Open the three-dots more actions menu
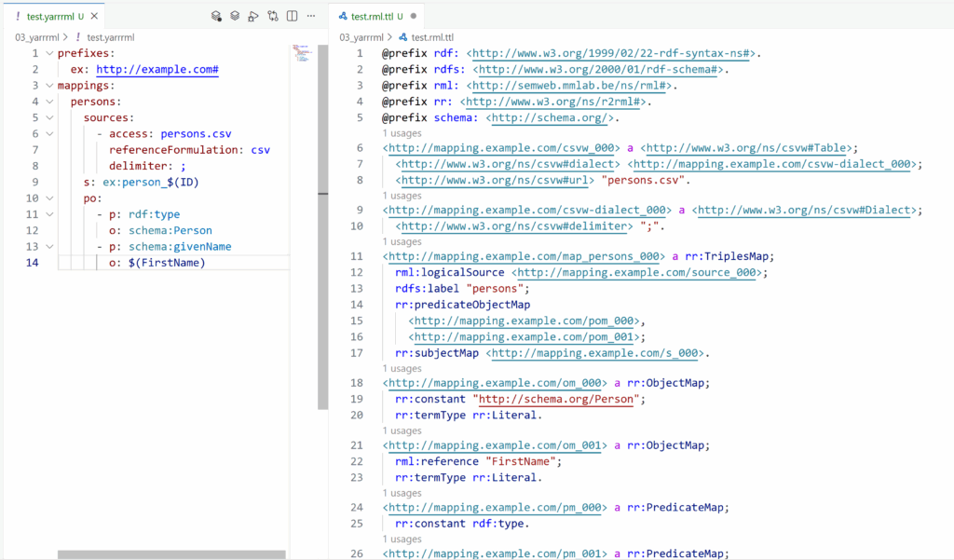Image resolution: width=954 pixels, height=560 pixels. pos(311,16)
